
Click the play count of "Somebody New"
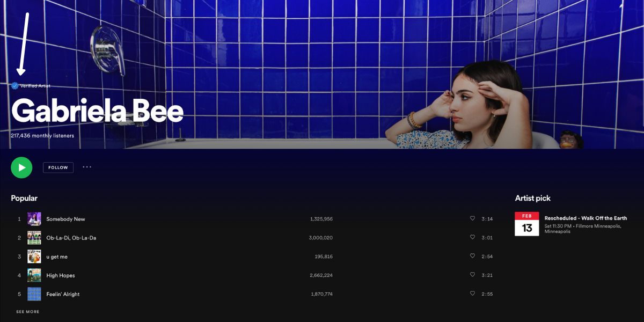323,218
